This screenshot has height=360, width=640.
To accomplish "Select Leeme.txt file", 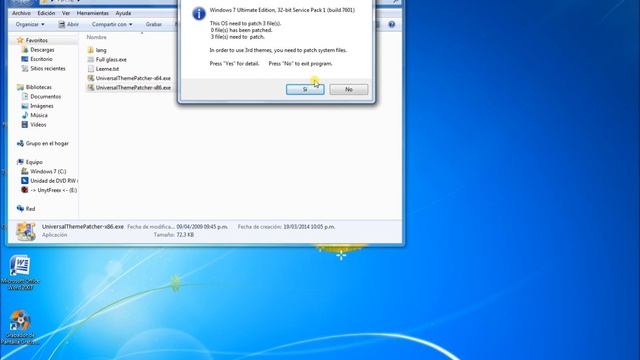I will point(107,69).
